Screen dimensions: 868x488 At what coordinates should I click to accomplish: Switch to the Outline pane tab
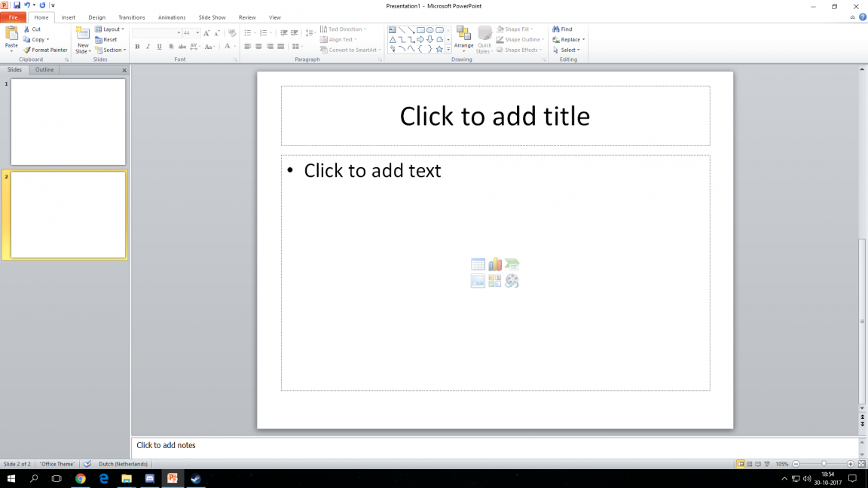(x=44, y=70)
